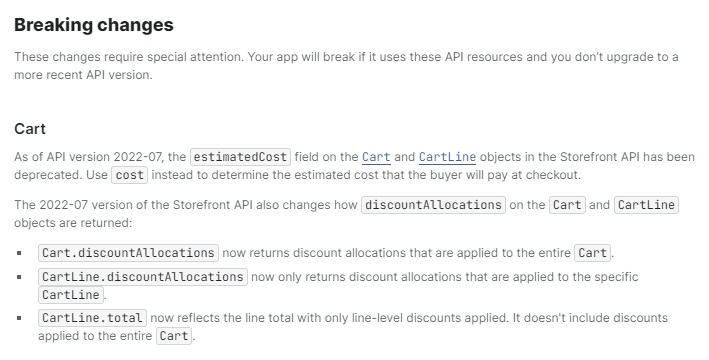Click the estimatedCost inline code snippet
This screenshot has height=360, width=709.
click(x=240, y=157)
